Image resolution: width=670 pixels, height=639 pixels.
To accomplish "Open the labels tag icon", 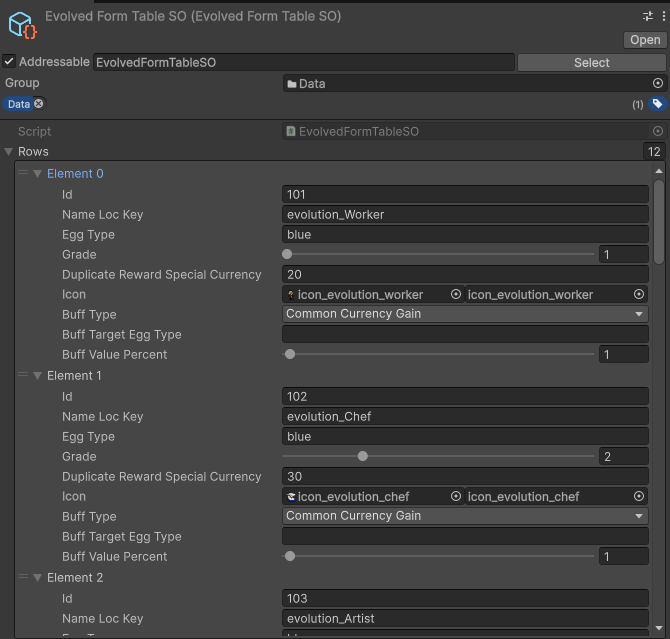I will [657, 103].
